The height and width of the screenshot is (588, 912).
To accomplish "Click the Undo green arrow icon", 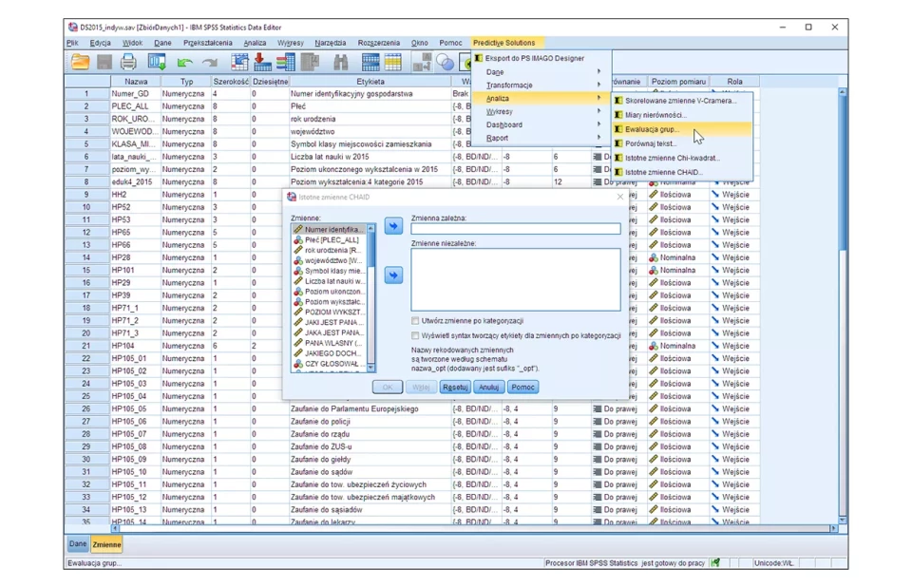I will tap(185, 63).
